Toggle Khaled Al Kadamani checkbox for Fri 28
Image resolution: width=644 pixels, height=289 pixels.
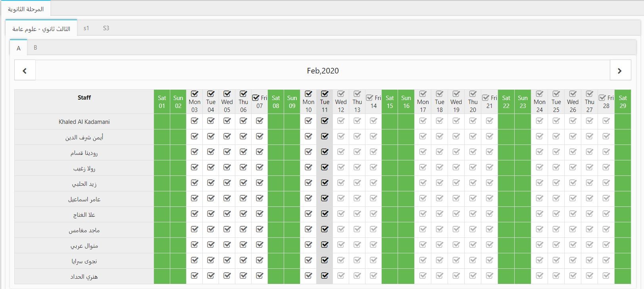[606, 121]
